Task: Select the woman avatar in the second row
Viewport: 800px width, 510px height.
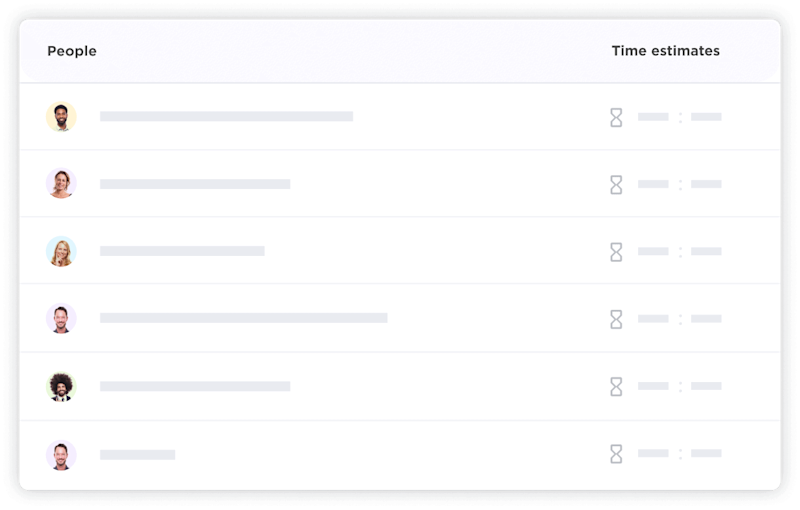Action: tap(61, 184)
